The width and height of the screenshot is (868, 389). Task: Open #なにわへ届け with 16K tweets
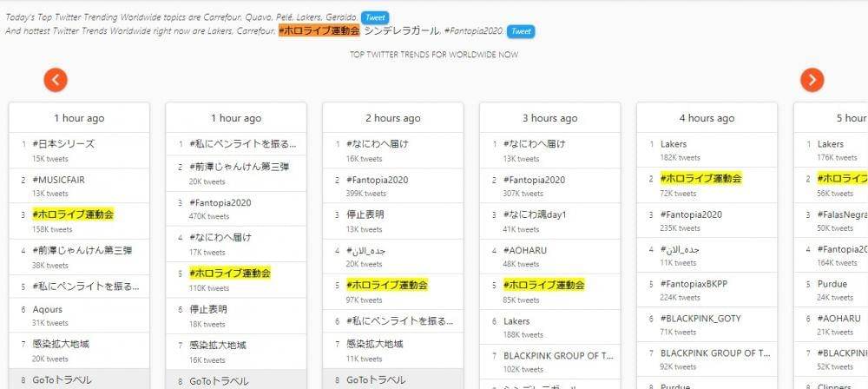point(378,144)
